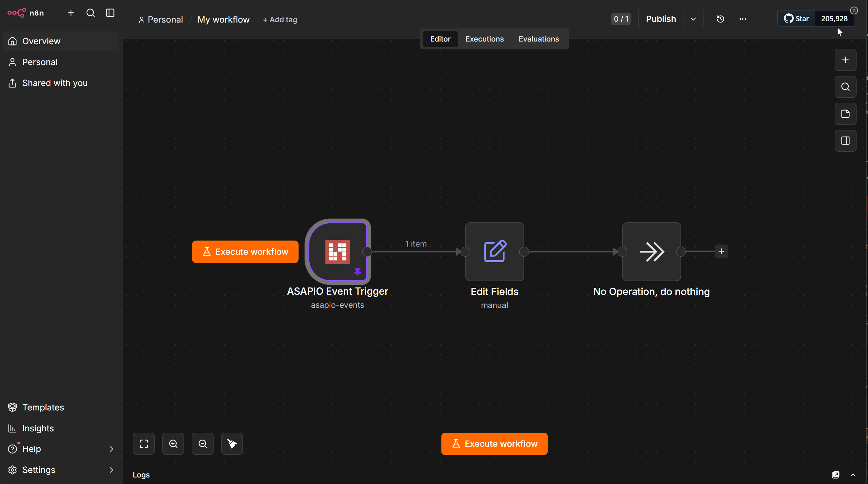Add a sticky note
This screenshot has width=868, height=484.
click(845, 114)
